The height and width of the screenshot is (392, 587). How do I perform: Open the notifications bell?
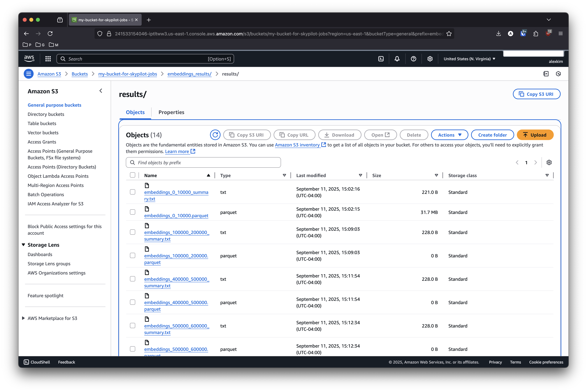pos(397,59)
